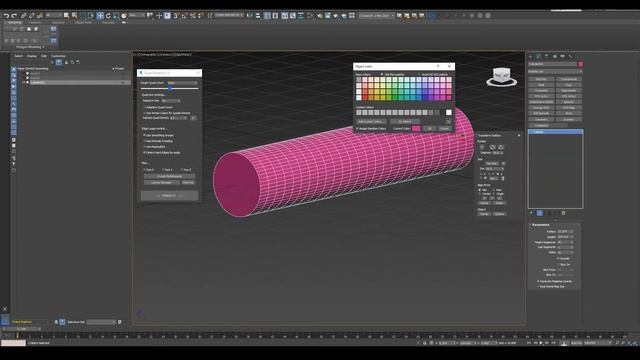Expand the Polygon Modeling ribbon panel
The width and height of the screenshot is (640, 360).
31,47
